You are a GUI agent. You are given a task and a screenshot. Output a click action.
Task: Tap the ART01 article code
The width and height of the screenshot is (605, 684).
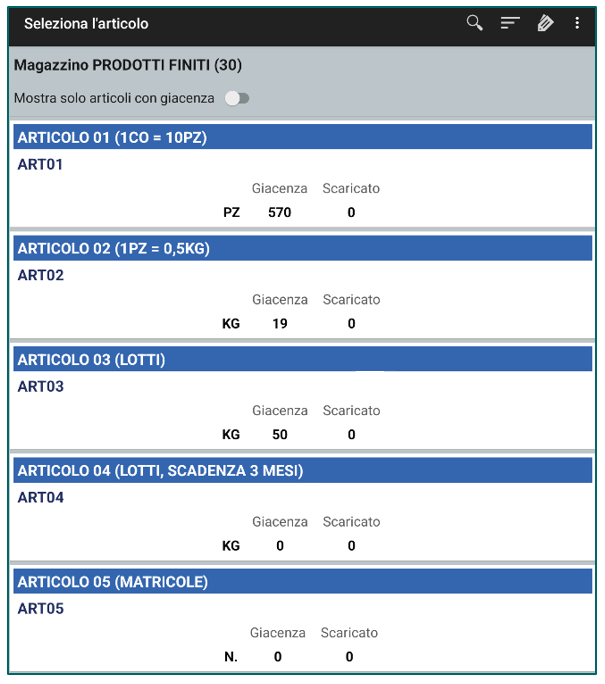[x=40, y=164]
